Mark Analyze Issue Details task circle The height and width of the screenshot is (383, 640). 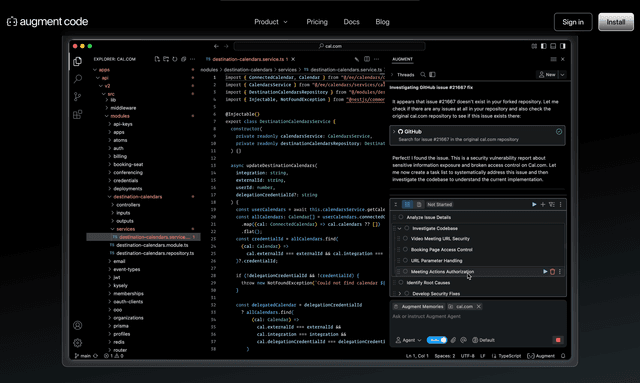(x=401, y=217)
